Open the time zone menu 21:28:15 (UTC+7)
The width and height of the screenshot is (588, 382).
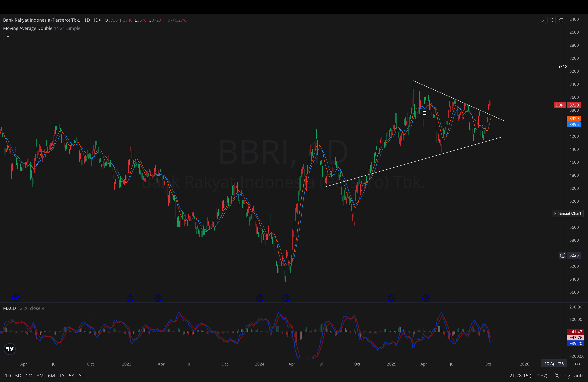(528, 376)
